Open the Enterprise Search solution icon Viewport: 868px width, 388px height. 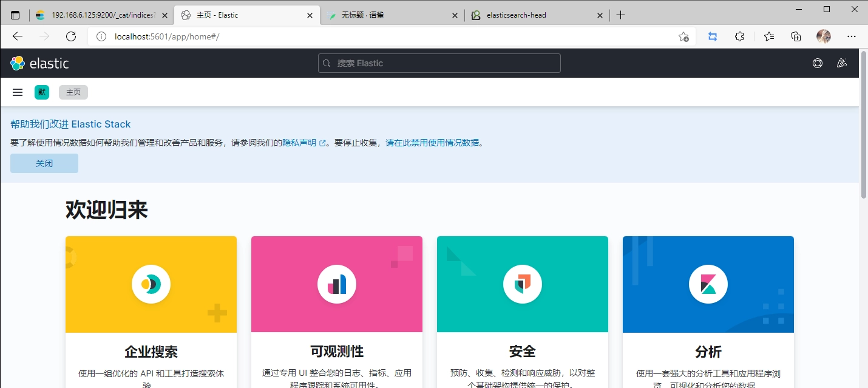click(151, 284)
